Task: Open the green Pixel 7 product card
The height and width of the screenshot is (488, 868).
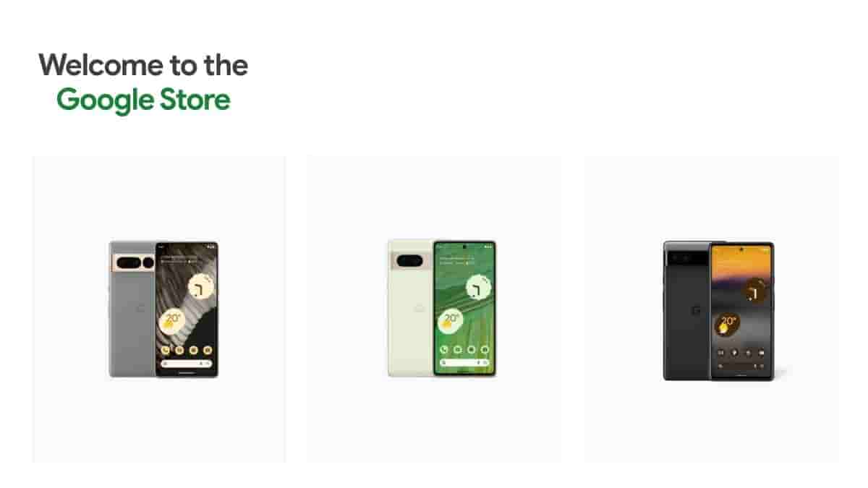Action: [434, 309]
